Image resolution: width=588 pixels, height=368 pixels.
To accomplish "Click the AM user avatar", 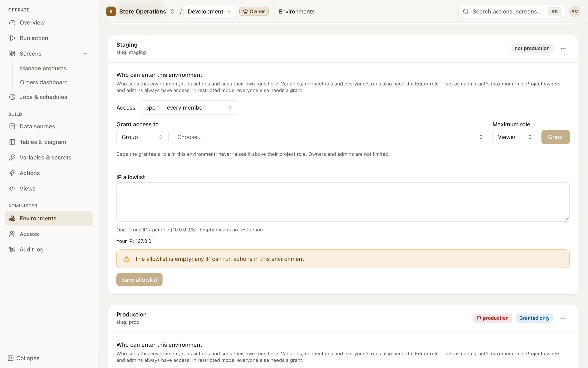I will coord(575,11).
